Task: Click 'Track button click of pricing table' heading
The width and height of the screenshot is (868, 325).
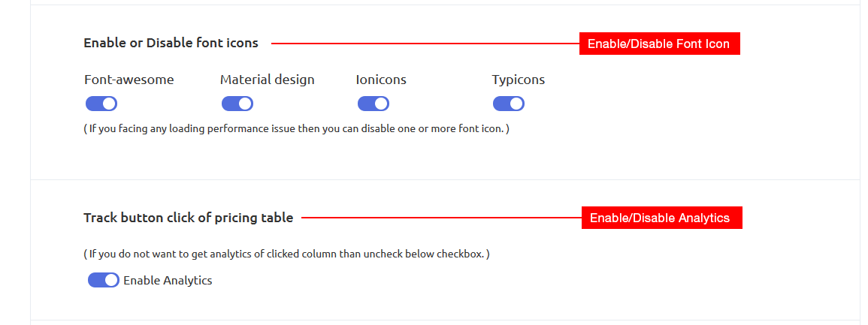Action: coord(188,218)
